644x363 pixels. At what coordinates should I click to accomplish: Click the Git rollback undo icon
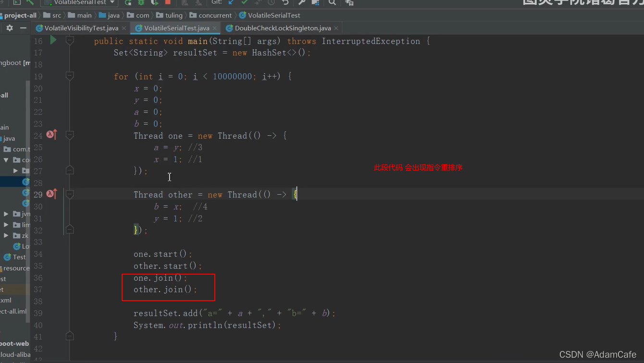pos(285,2)
